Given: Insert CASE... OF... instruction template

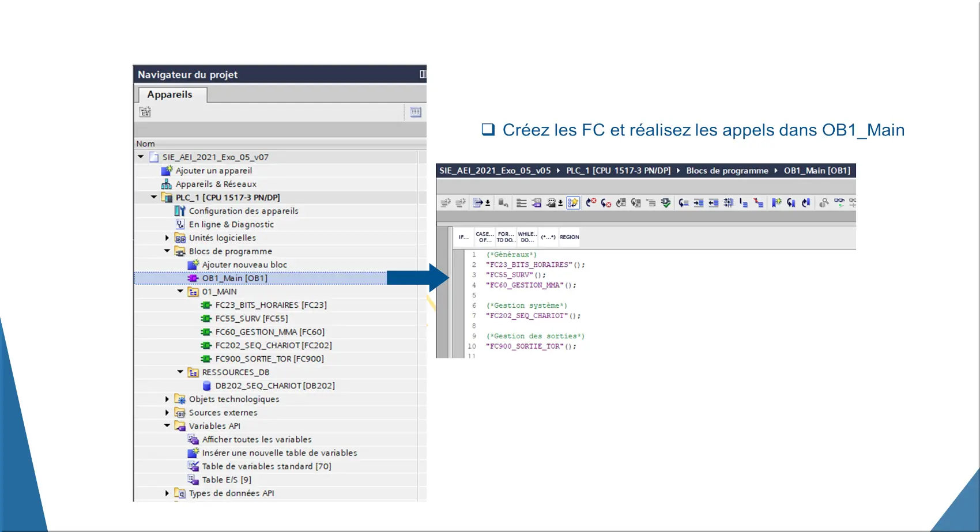Looking at the screenshot, I should click(484, 237).
